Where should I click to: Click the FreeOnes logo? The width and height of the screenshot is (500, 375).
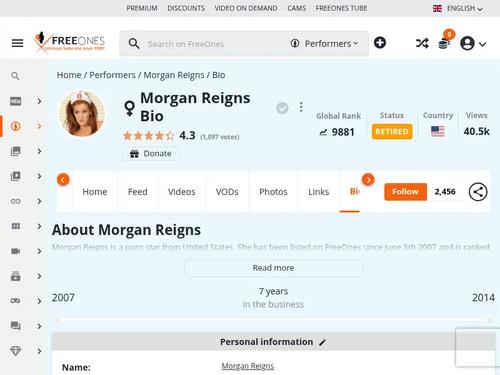pyautogui.click(x=69, y=42)
